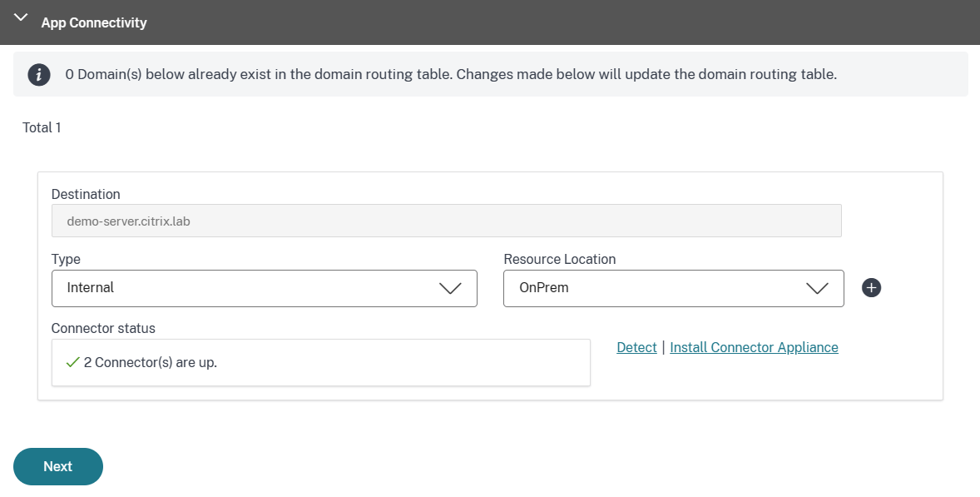Click the plus icon beside Resource Location

click(871, 288)
